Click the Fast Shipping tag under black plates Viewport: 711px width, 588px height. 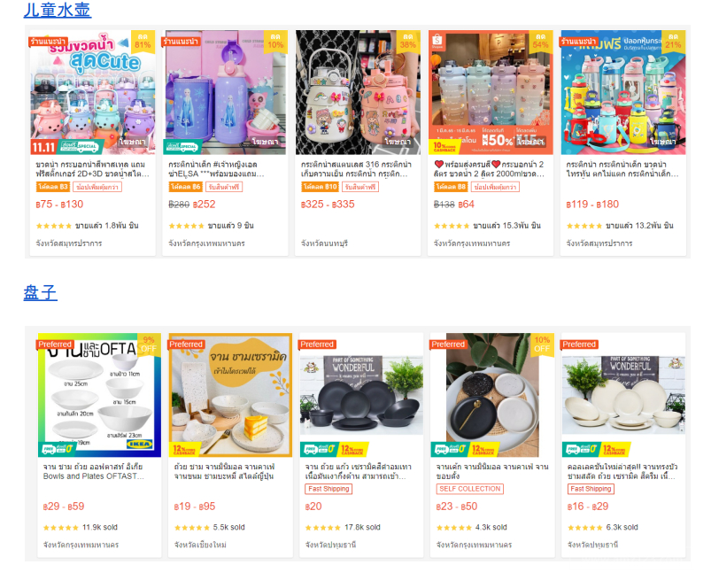point(328,489)
